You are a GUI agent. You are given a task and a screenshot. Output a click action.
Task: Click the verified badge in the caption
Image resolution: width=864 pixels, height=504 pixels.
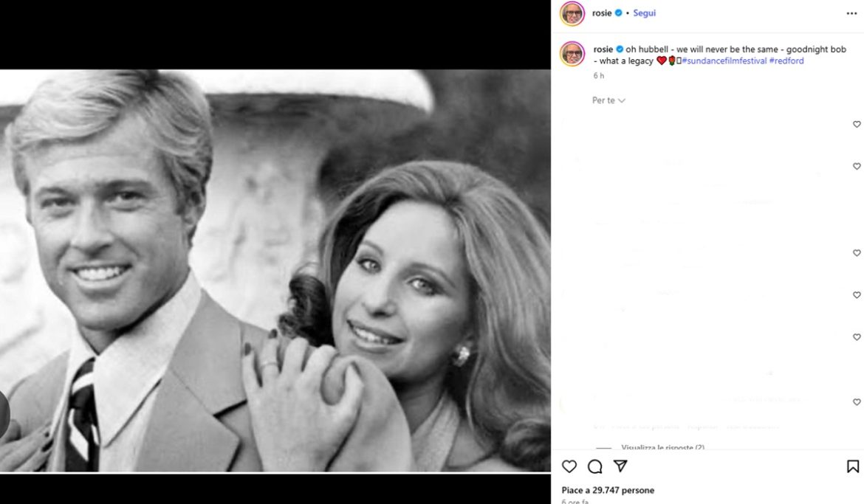click(x=620, y=49)
